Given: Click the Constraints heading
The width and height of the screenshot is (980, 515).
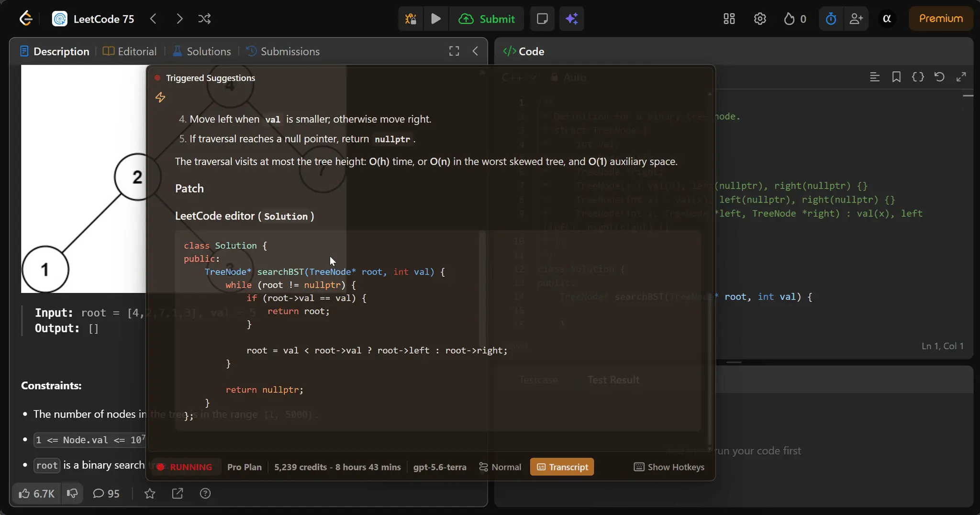Looking at the screenshot, I should click(x=51, y=386).
